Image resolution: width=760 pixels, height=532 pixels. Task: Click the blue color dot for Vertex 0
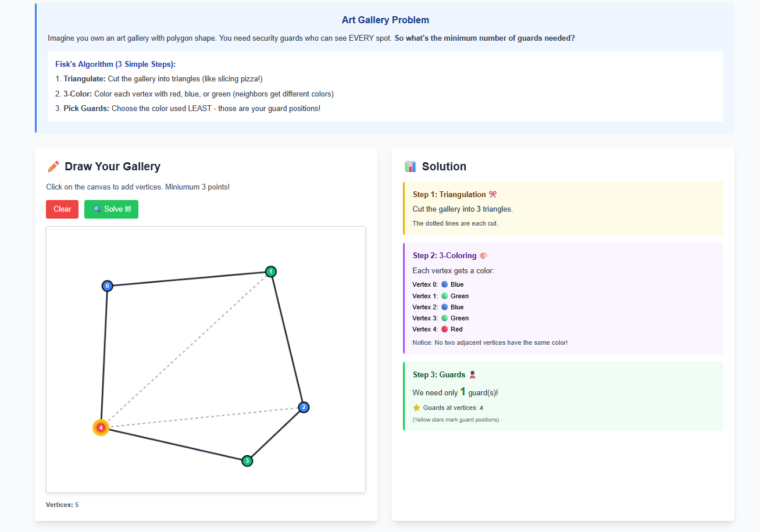(445, 285)
